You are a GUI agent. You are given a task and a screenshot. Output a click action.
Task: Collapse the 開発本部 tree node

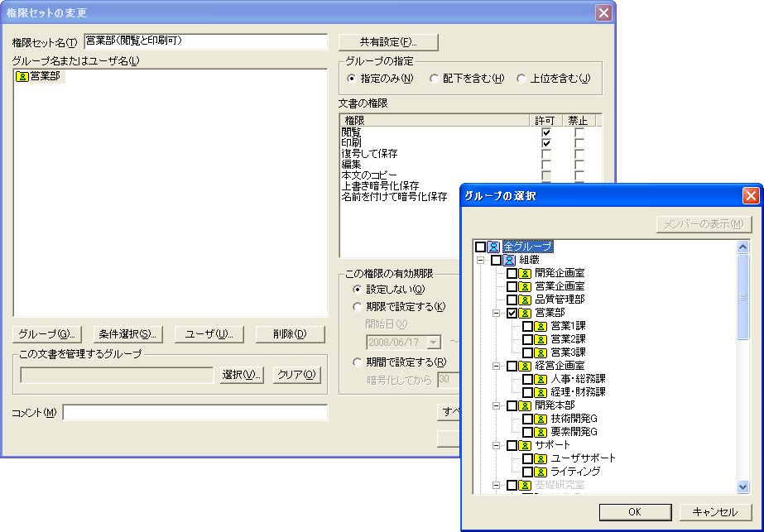point(495,405)
